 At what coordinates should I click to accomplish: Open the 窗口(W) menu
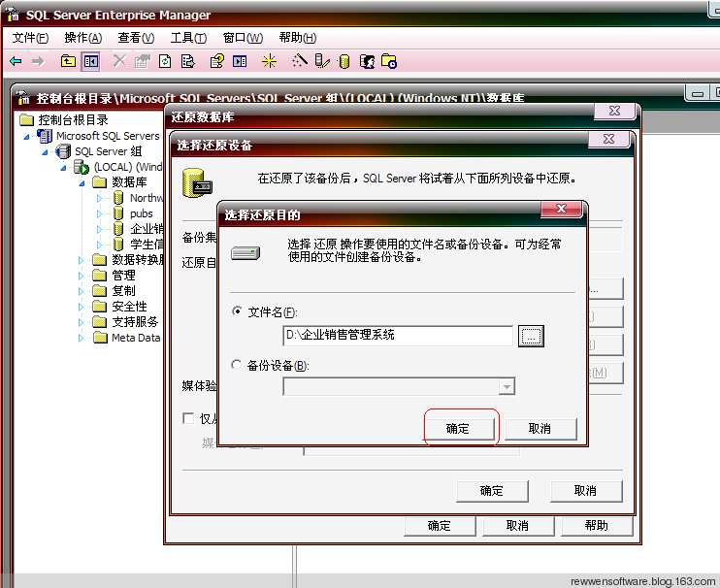coord(243,38)
